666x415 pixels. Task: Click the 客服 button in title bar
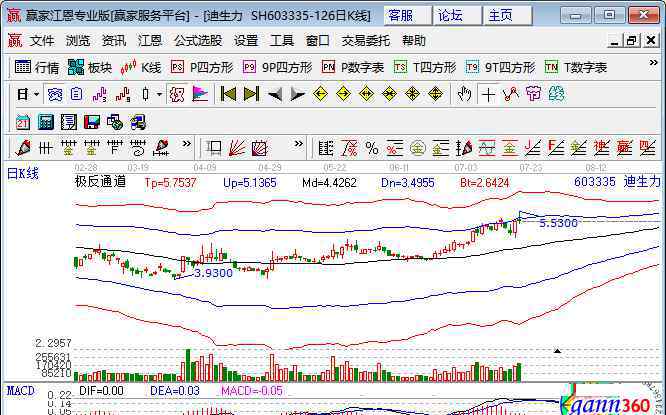pos(408,16)
